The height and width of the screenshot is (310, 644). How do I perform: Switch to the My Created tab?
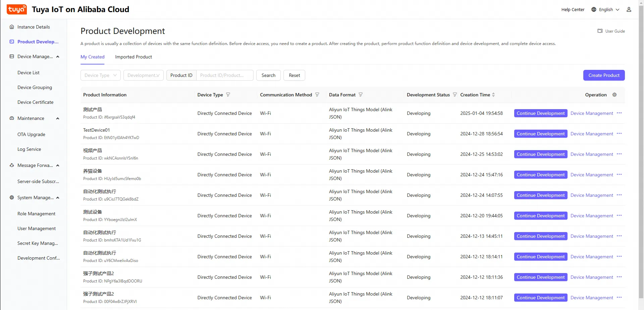coord(93,57)
